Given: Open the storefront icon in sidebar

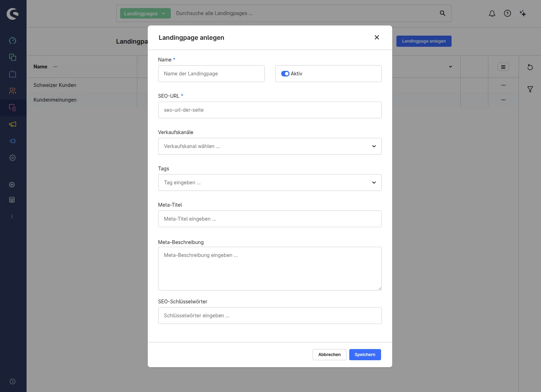Looking at the screenshot, I should pyautogui.click(x=12, y=200).
